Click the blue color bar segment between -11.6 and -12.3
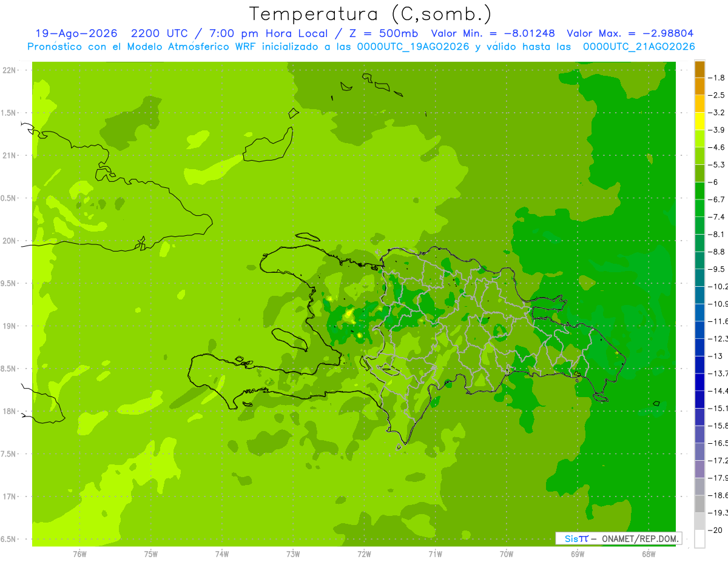Viewport: 728px width, 562px height. (699, 329)
